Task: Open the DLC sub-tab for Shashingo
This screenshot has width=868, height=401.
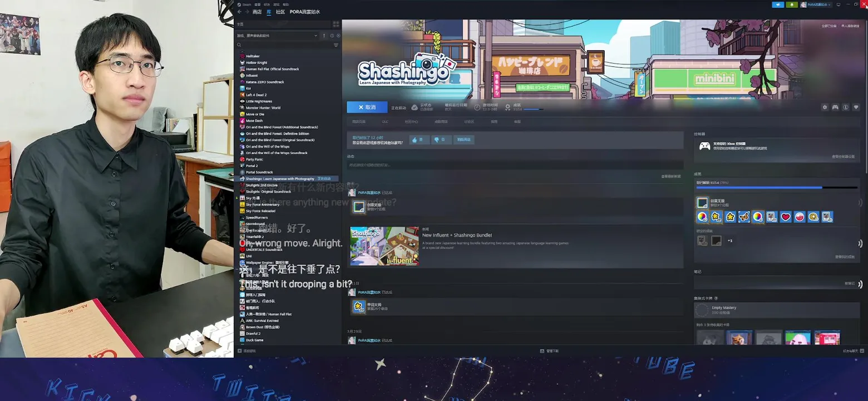Action: click(x=385, y=121)
